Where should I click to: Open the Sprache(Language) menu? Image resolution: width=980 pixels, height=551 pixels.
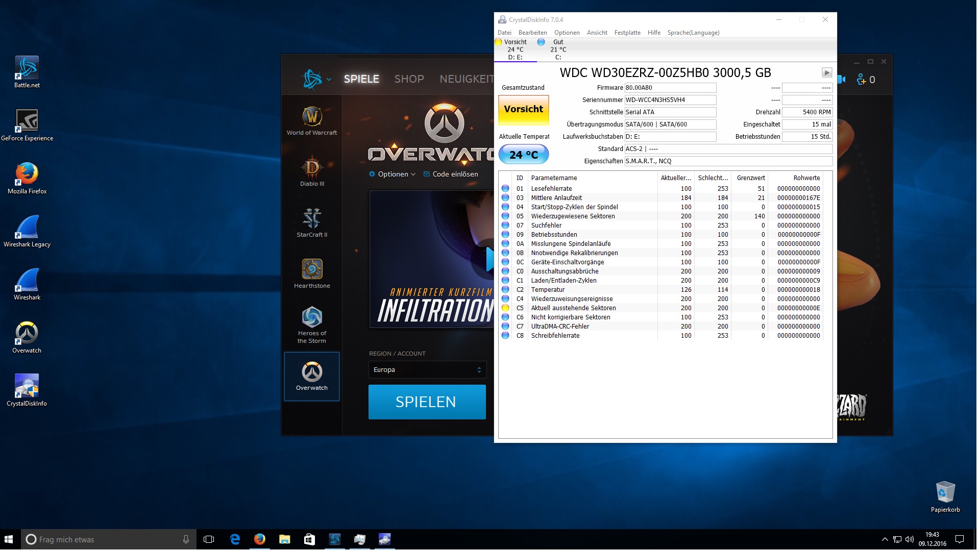693,33
